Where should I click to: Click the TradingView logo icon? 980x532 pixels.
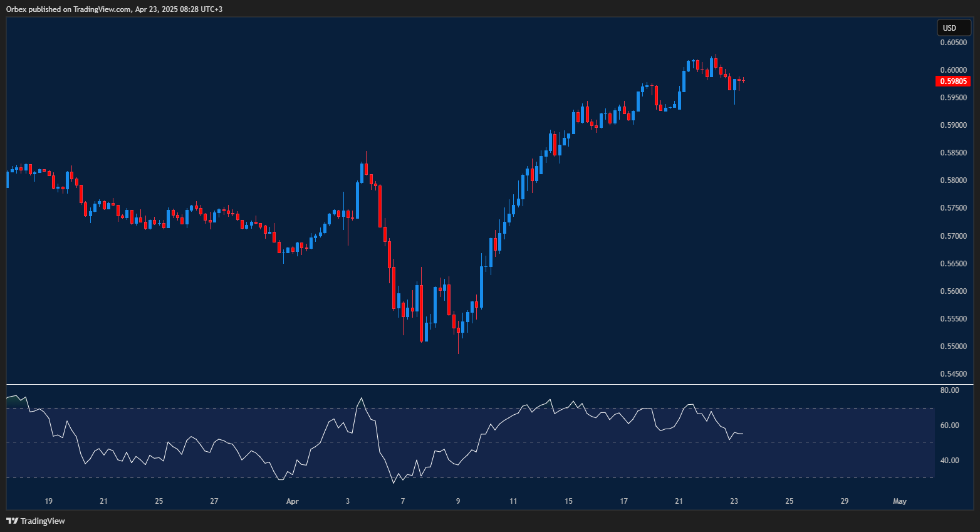(12, 521)
